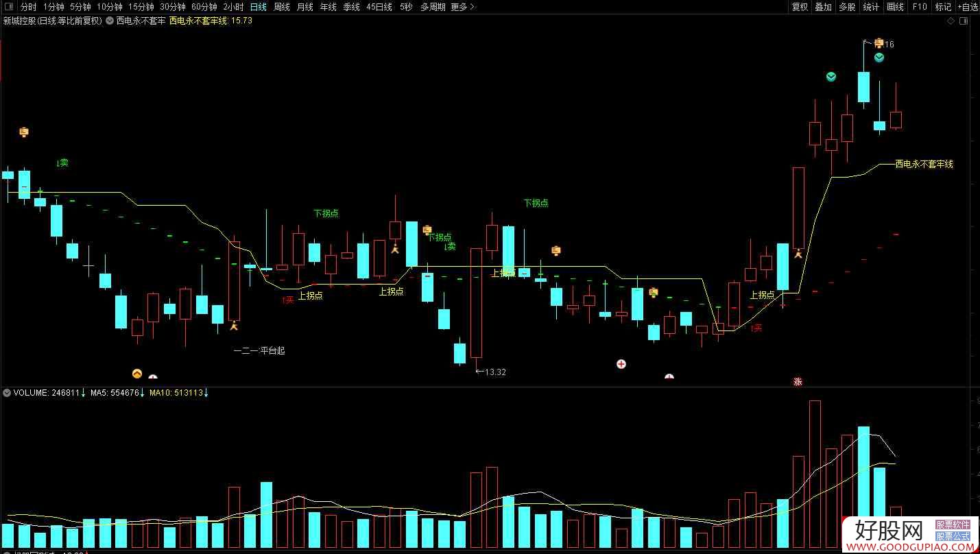Click the 股票软件 label in the logo
This screenshot has width=980, height=554.
[953, 524]
